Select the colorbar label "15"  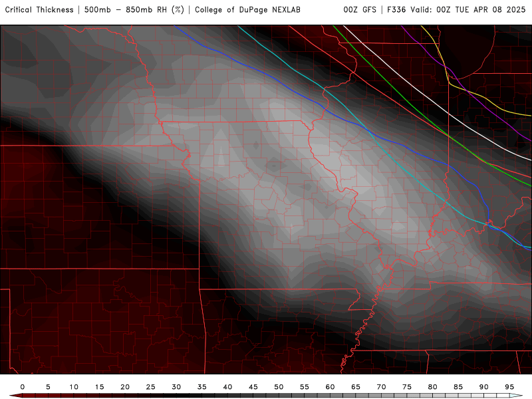point(99,387)
